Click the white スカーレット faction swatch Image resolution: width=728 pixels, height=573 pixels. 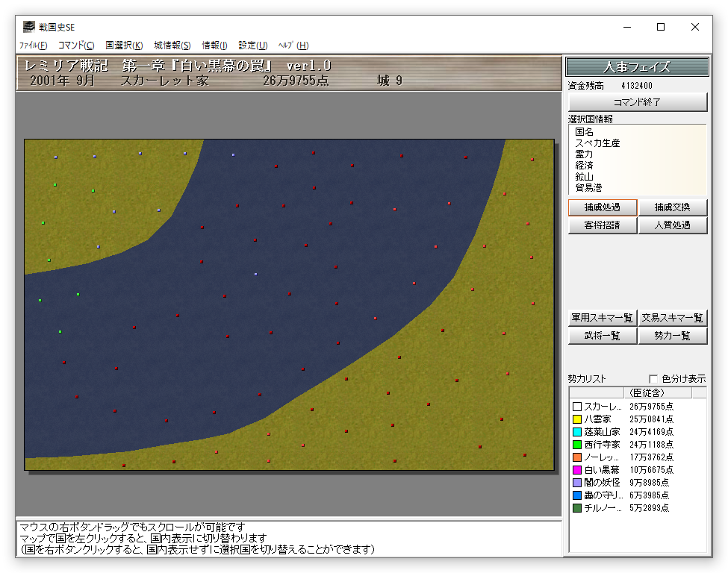[x=576, y=407]
